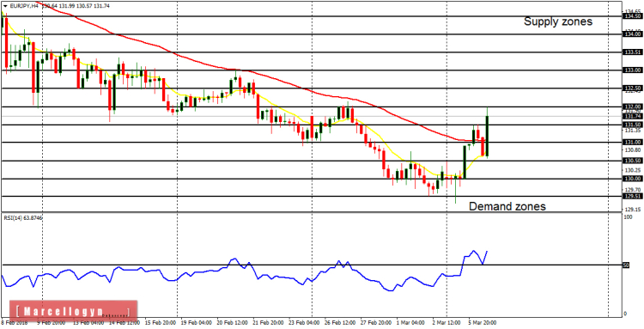Viewport: 644px width, 329px height.
Task: Click the 131.00 price level tag
Action: (632, 142)
